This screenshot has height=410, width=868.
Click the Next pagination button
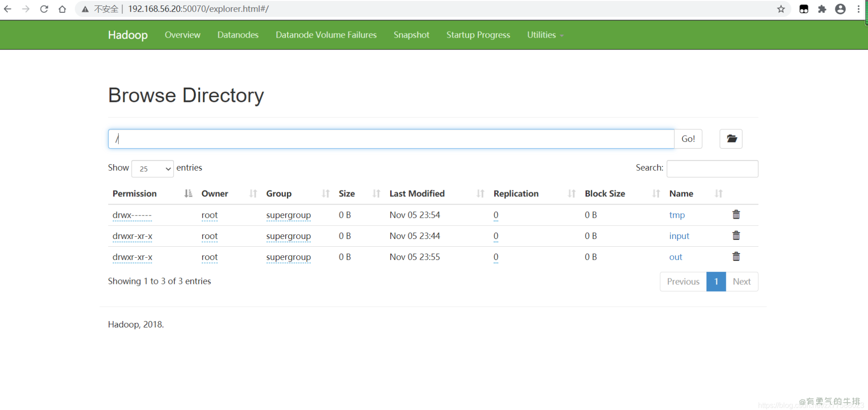click(x=741, y=282)
